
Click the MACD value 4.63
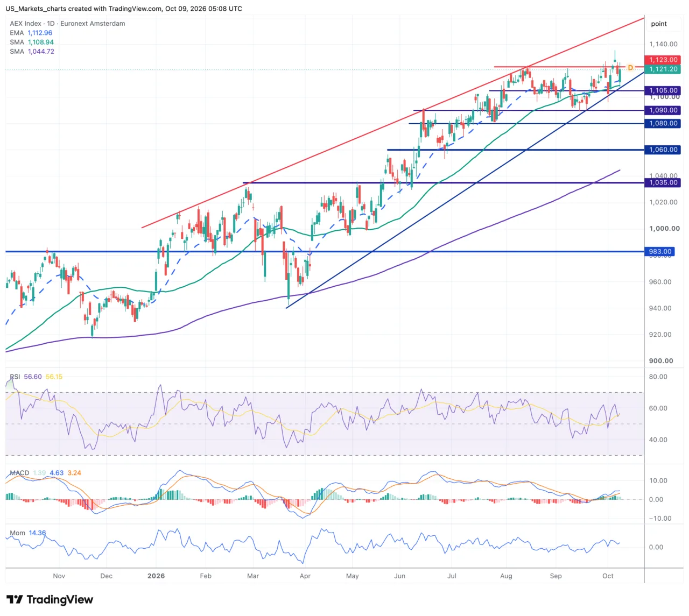tap(57, 473)
